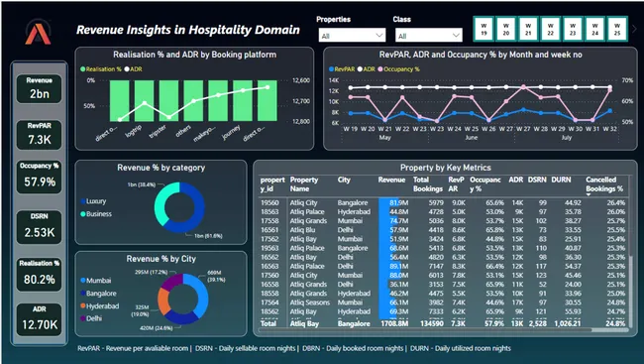Viewport: 644px width, 364px height.
Task: Sort table by Revenue column header
Action: (x=391, y=180)
